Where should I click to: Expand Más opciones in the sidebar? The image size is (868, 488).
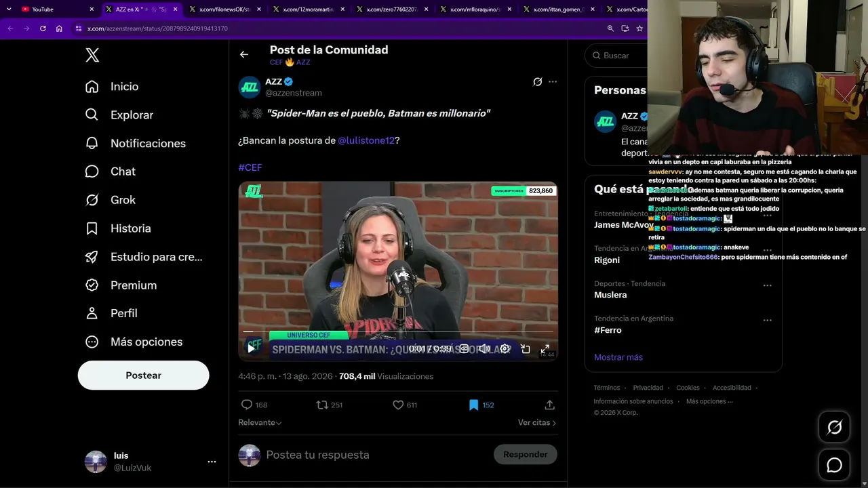(134, 342)
